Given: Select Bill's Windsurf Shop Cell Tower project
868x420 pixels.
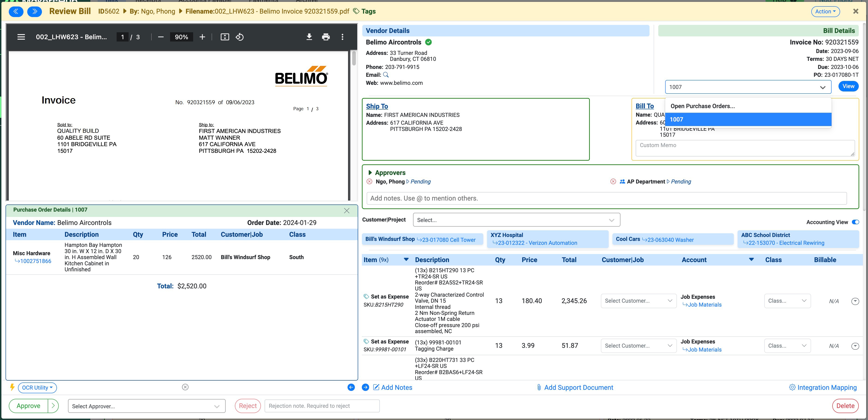Looking at the screenshot, I should pyautogui.click(x=422, y=239).
